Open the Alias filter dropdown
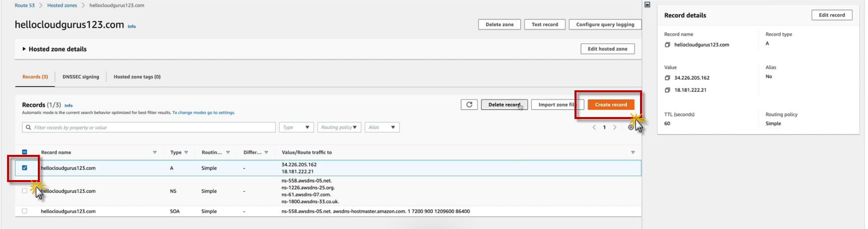The width and height of the screenshot is (868, 229). pyautogui.click(x=382, y=127)
